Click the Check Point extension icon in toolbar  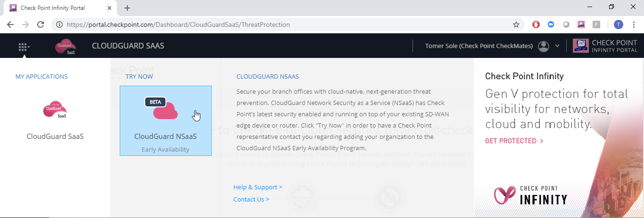click(581, 24)
